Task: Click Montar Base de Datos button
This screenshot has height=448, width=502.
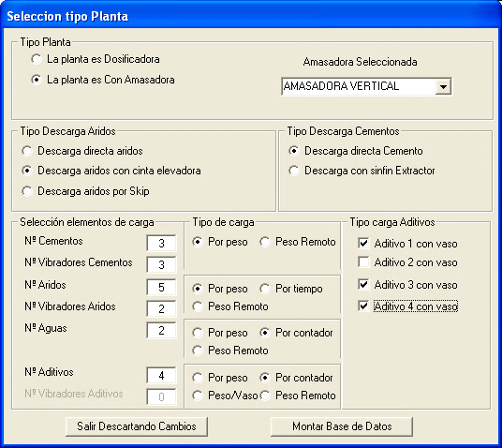Action: point(342,426)
